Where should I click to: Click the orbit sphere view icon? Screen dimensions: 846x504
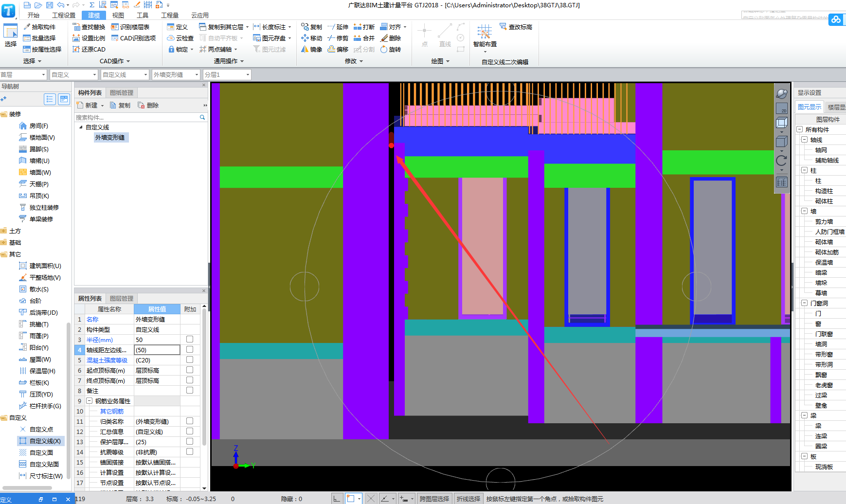[781, 93]
